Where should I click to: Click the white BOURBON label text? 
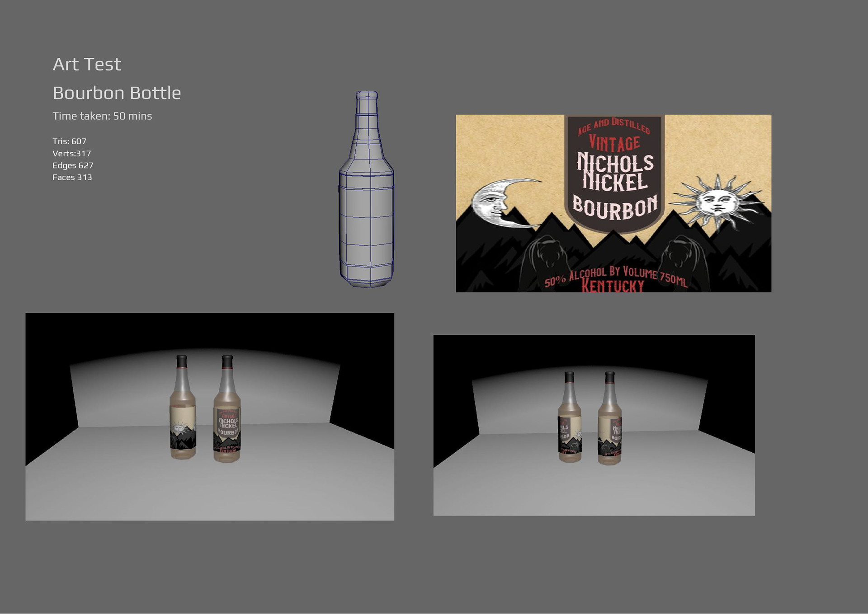[x=615, y=207]
